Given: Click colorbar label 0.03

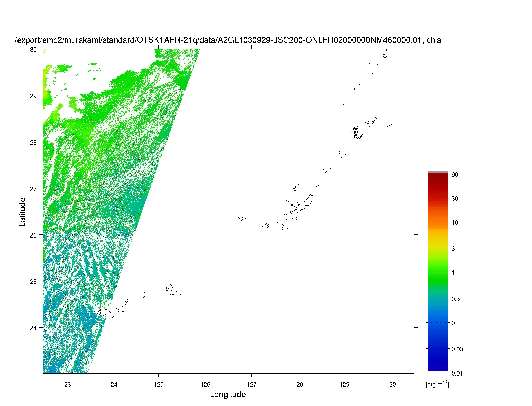Looking at the screenshot, I should 457,349.
